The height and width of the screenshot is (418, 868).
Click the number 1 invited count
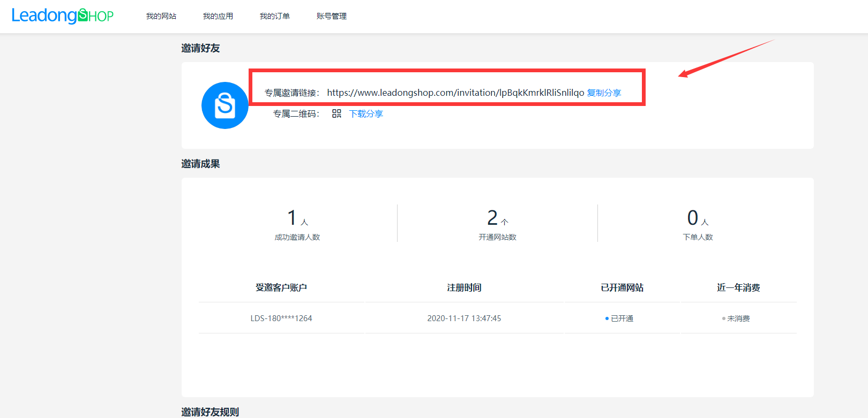(x=292, y=218)
